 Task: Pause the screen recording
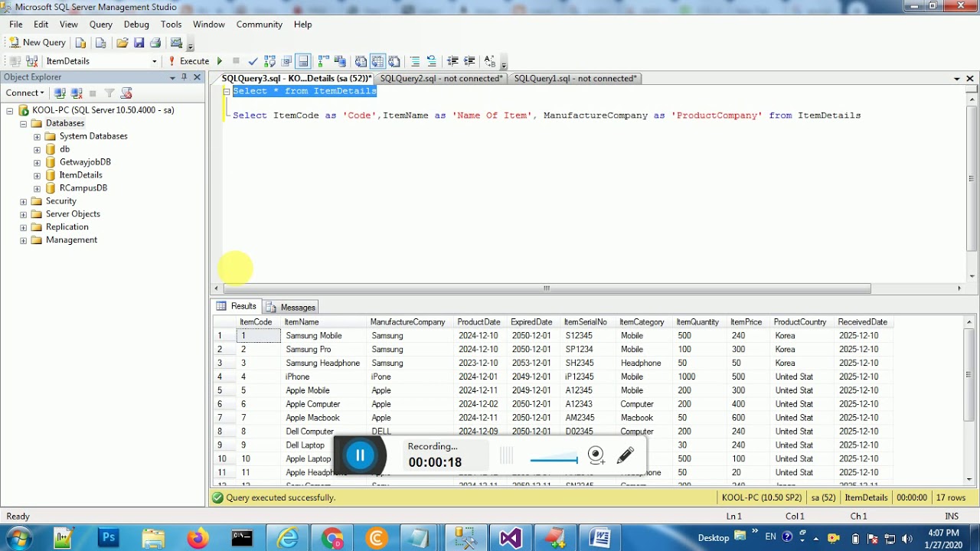click(360, 455)
